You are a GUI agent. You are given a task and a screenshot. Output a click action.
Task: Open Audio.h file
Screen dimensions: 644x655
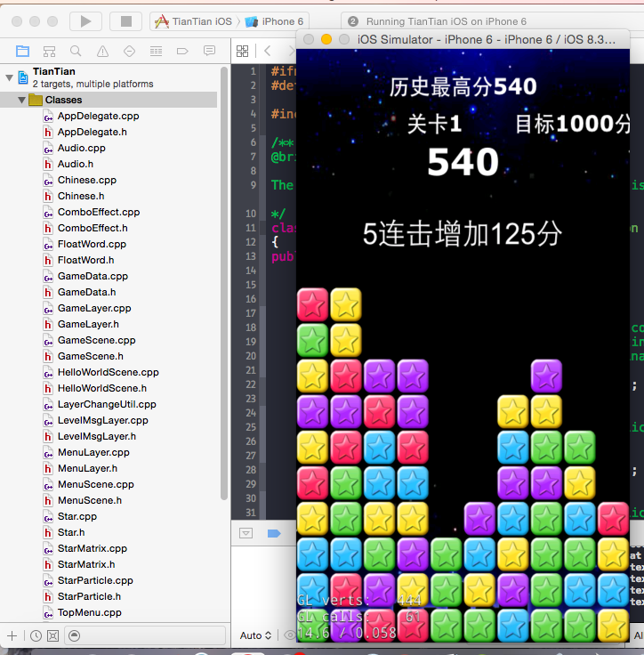pyautogui.click(x=76, y=164)
